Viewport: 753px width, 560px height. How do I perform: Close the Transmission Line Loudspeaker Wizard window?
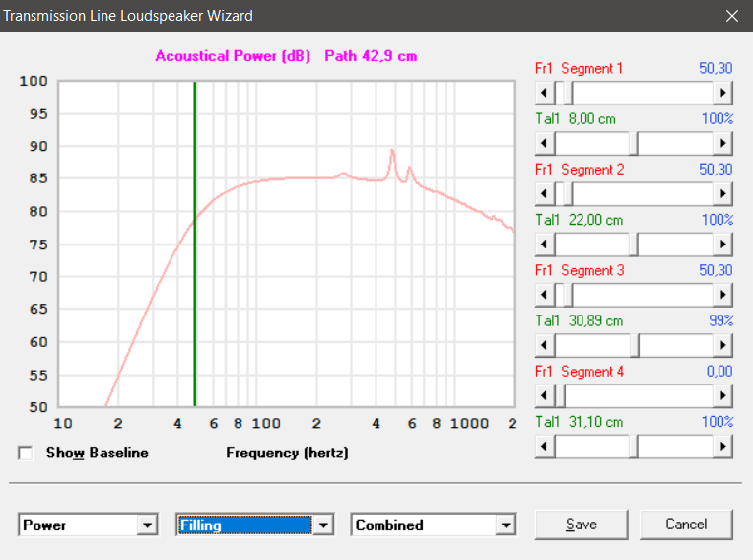coord(732,16)
